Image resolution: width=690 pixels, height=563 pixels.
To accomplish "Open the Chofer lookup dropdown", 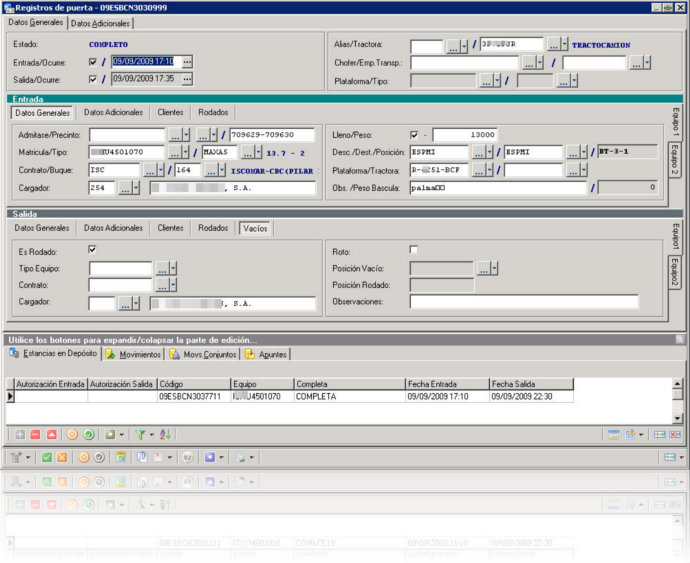I will (540, 63).
